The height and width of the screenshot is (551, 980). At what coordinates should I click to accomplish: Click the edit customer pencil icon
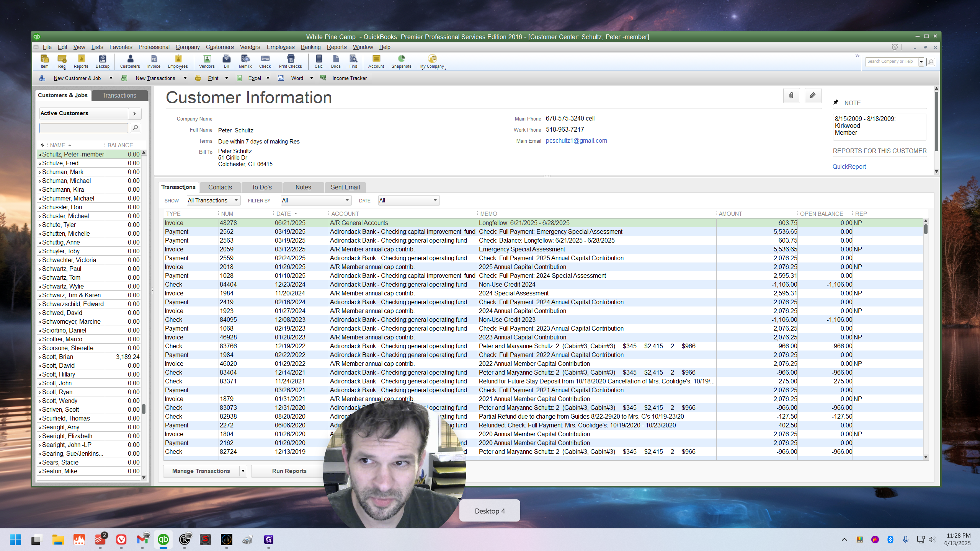813,96
